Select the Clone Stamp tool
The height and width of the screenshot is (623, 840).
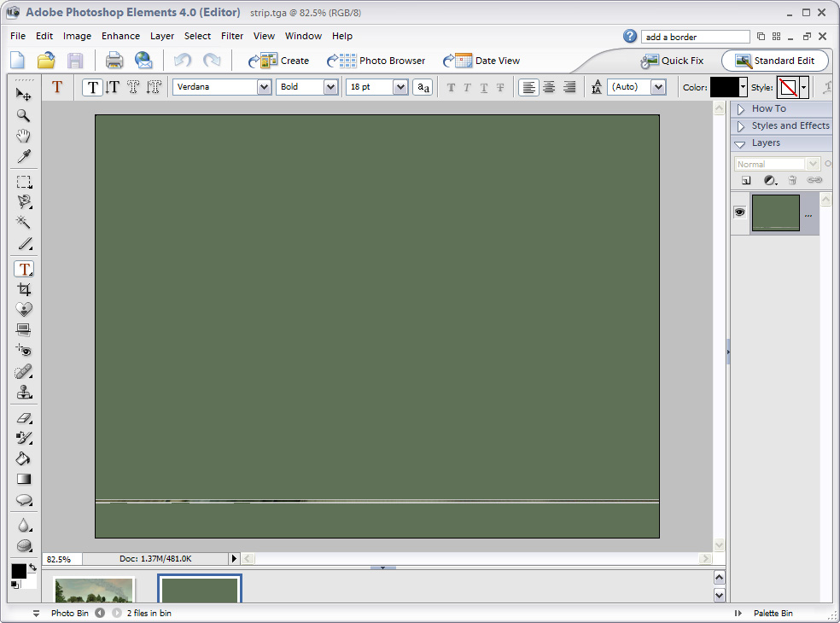[x=24, y=392]
